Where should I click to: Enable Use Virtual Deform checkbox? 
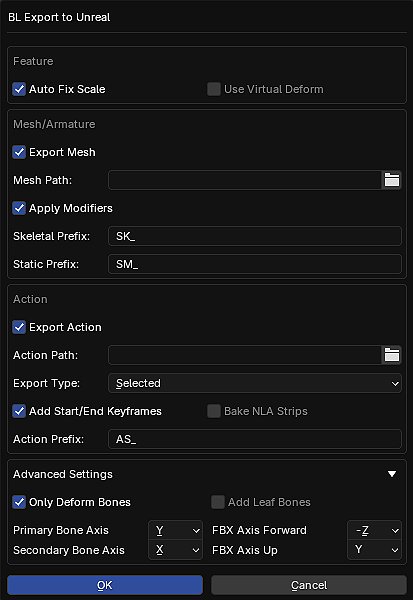[214, 89]
